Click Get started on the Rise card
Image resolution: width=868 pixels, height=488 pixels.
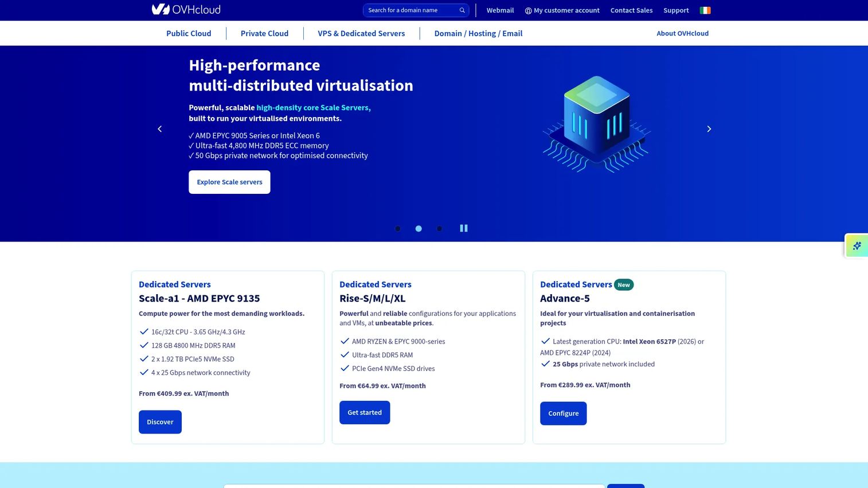[365, 412]
